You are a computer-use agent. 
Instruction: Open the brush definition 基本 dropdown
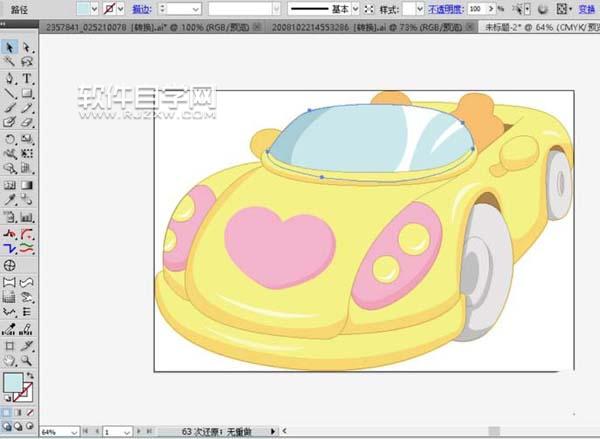pyautogui.click(x=355, y=8)
